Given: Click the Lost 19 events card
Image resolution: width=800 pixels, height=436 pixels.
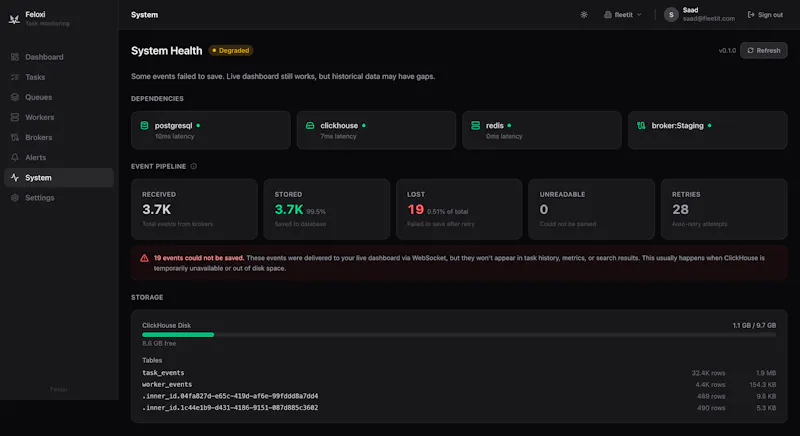Looking at the screenshot, I should (459, 209).
